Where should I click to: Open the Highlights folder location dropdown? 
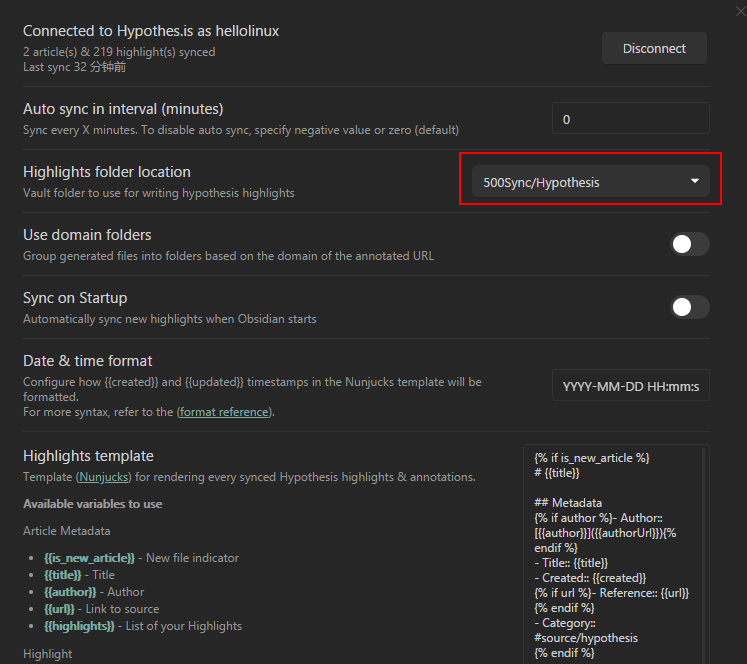[590, 181]
